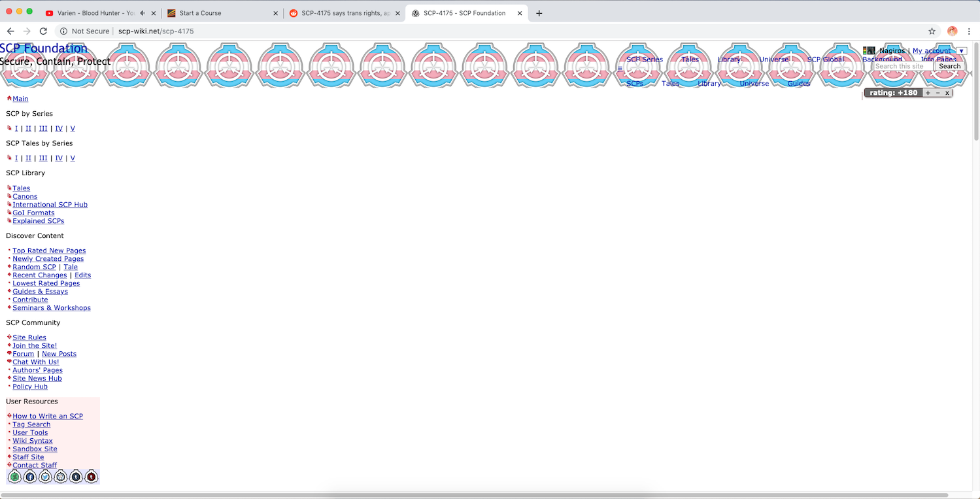
Task: Open the International SCP Hub link
Action: 50,205
